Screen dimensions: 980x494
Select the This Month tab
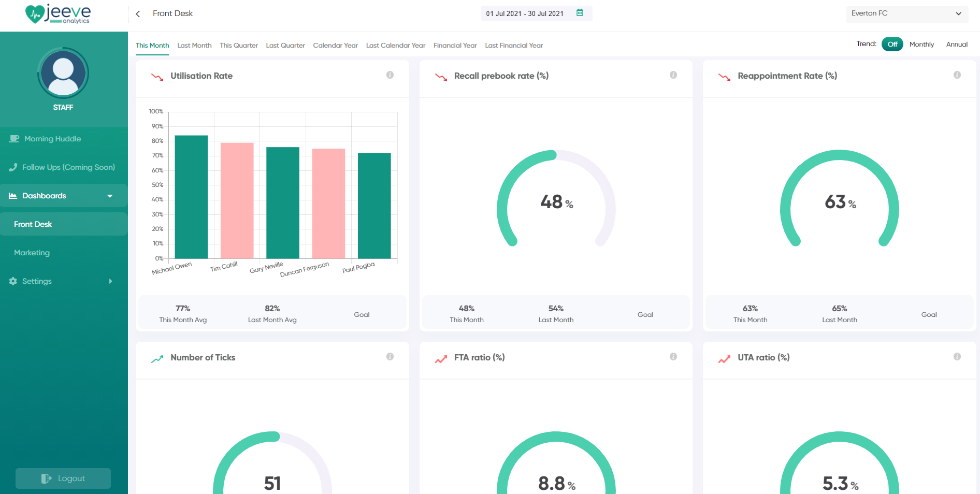(152, 46)
